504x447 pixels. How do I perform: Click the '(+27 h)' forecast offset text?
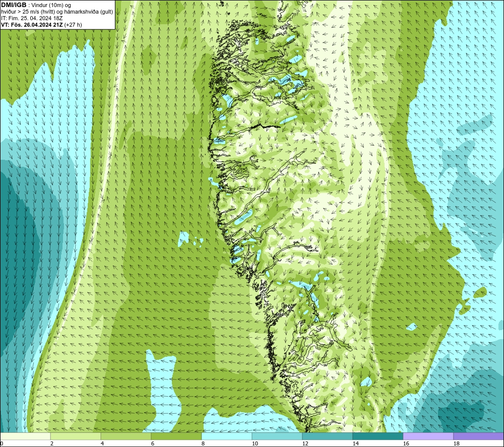point(73,25)
